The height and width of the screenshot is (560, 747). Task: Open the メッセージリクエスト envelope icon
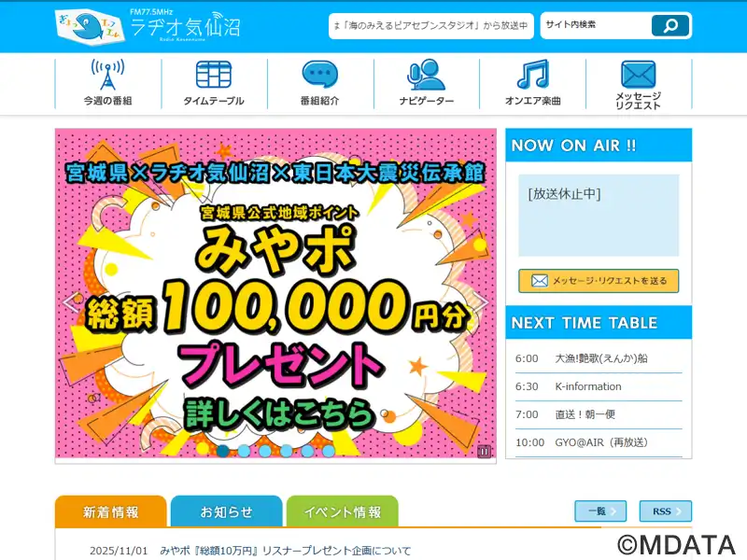639,74
